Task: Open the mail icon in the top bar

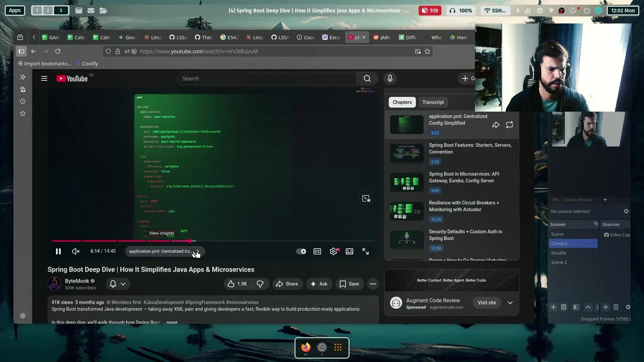Action: point(91,11)
